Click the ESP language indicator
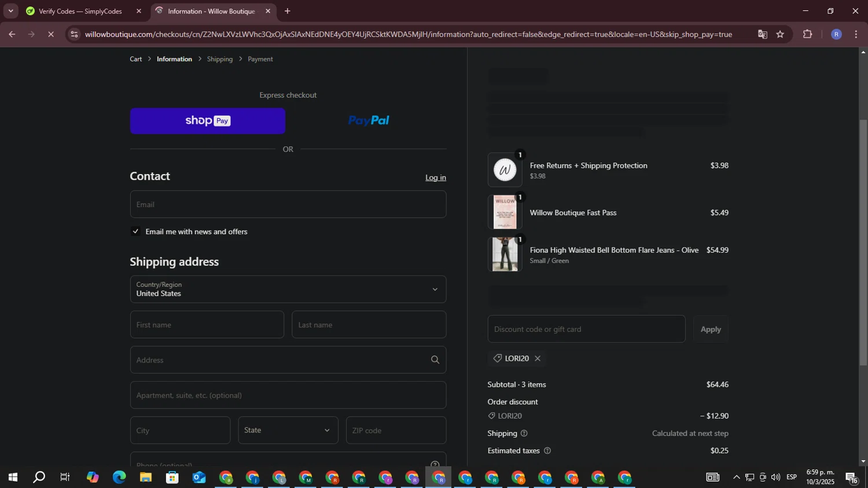The height and width of the screenshot is (488, 868). point(792,478)
